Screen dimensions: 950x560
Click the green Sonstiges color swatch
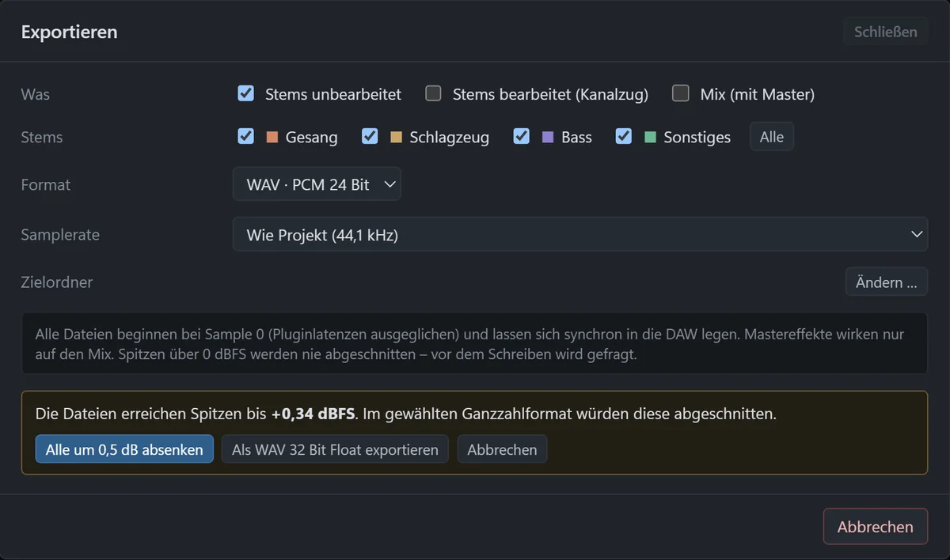(x=651, y=137)
